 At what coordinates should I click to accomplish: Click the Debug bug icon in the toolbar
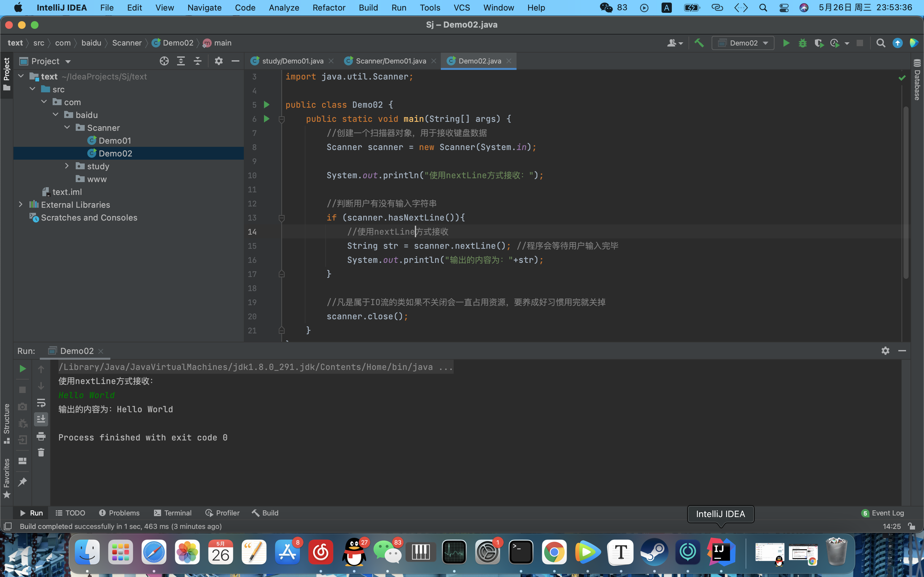tap(802, 43)
